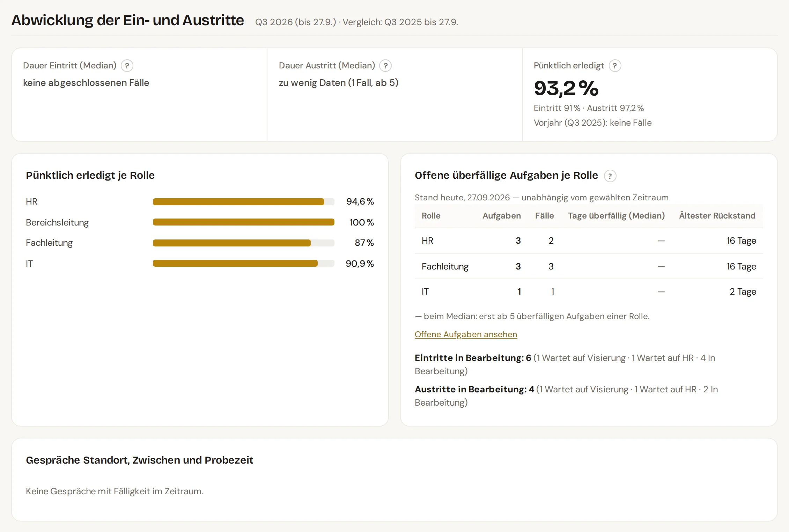The width and height of the screenshot is (789, 532).
Task: Show help for Offene überfällige Aufgaben je Rolle
Action: pos(610,176)
